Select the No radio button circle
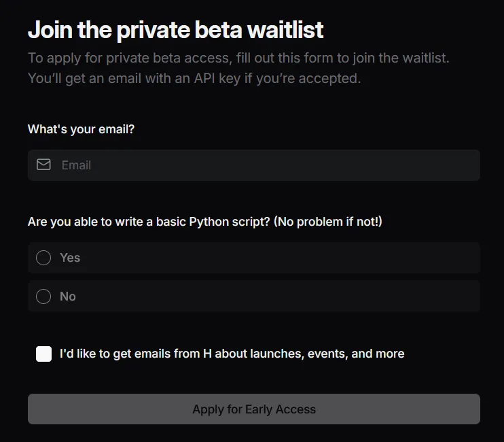Image resolution: width=504 pixels, height=442 pixels. pos(43,296)
